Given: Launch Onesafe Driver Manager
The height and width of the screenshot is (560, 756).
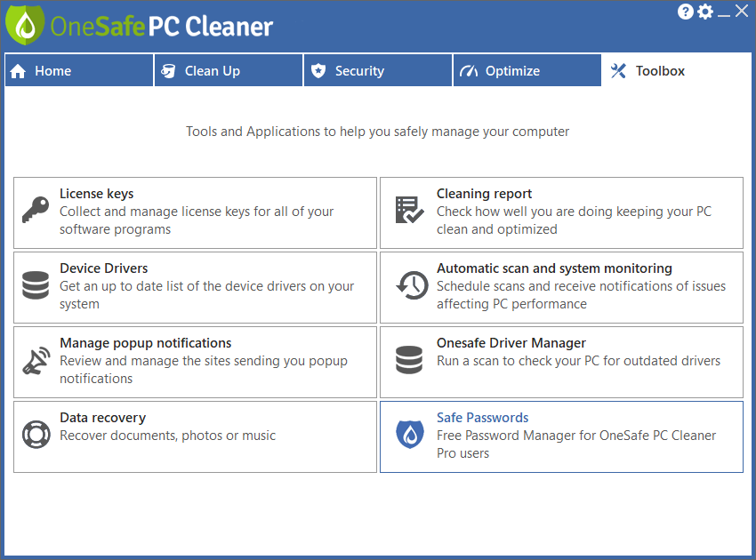Looking at the screenshot, I should click(562, 363).
